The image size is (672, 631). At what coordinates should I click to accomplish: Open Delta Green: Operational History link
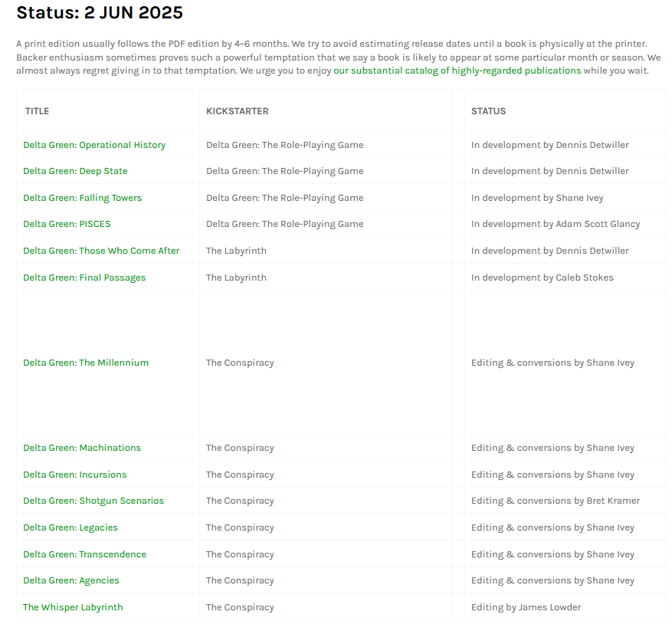pos(94,145)
